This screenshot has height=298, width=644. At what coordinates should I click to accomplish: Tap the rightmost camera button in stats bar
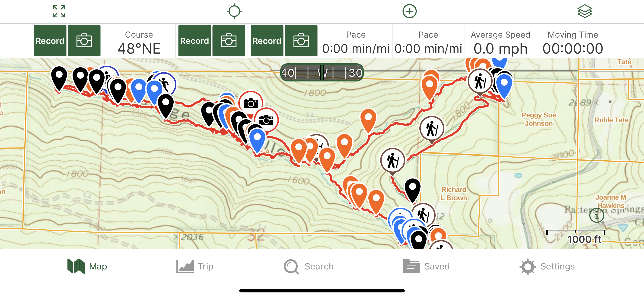[301, 41]
